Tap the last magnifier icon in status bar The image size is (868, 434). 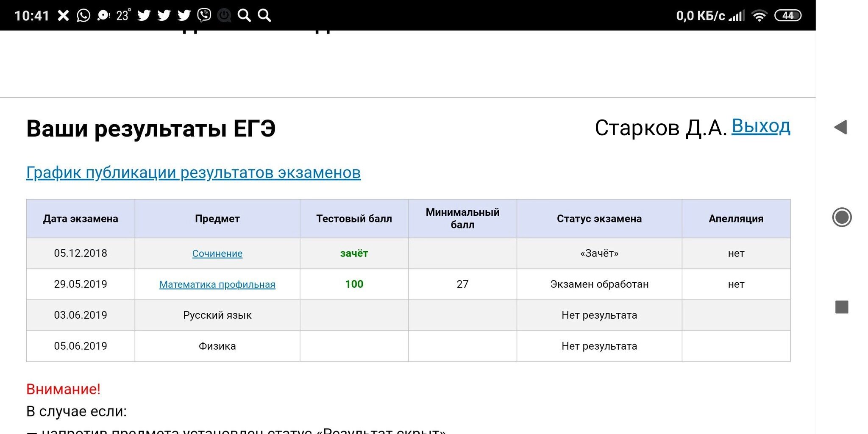pos(264,16)
